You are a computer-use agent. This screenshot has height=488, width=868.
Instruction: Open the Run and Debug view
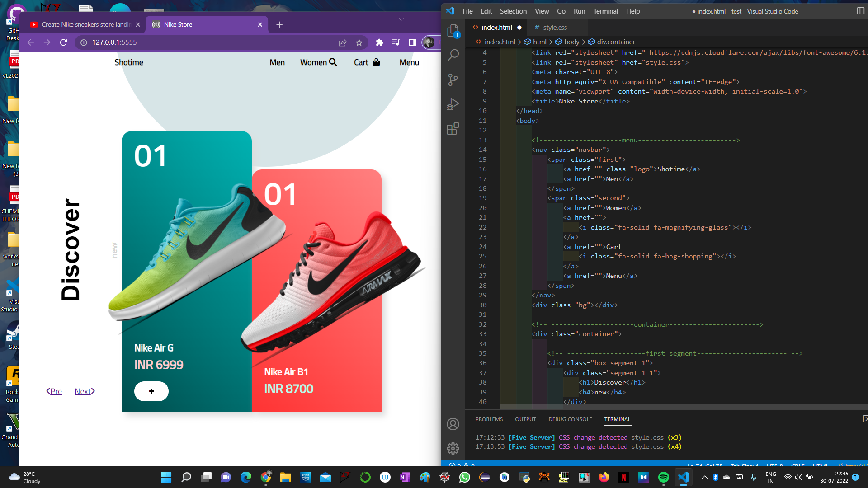(x=453, y=104)
